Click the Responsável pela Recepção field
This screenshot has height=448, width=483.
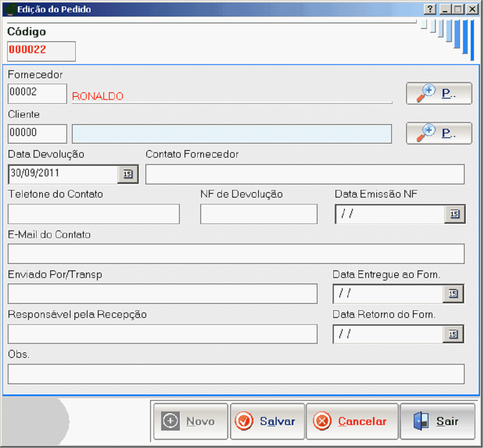click(162, 334)
